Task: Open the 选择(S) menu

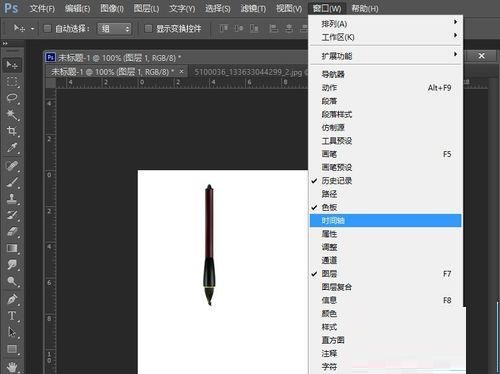Action: tap(218, 8)
